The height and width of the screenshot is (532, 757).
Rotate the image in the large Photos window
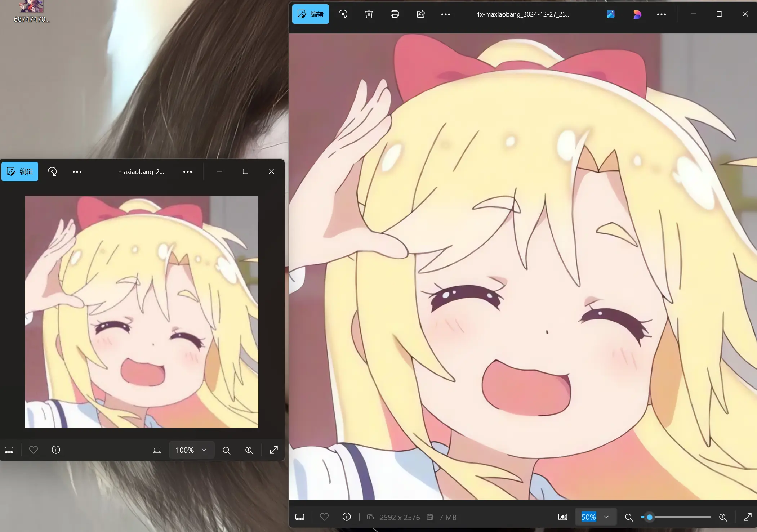pos(343,14)
